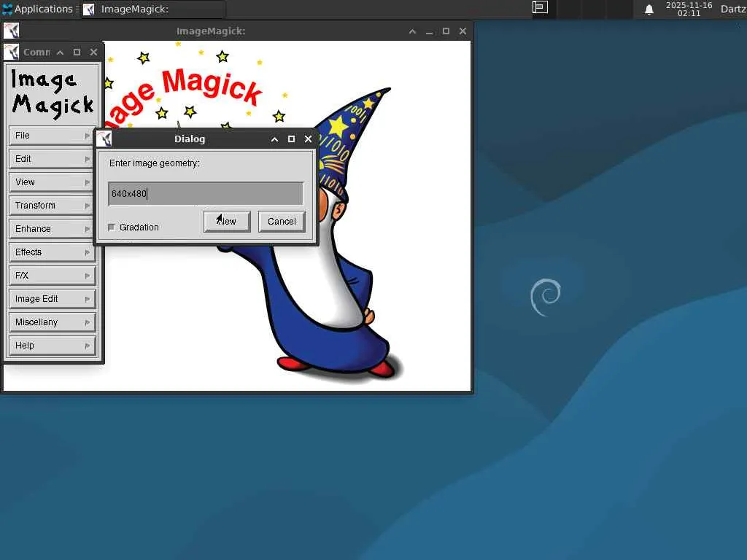The height and width of the screenshot is (560, 747).
Task: Click the workspace switcher icon in panel
Action: (540, 7)
